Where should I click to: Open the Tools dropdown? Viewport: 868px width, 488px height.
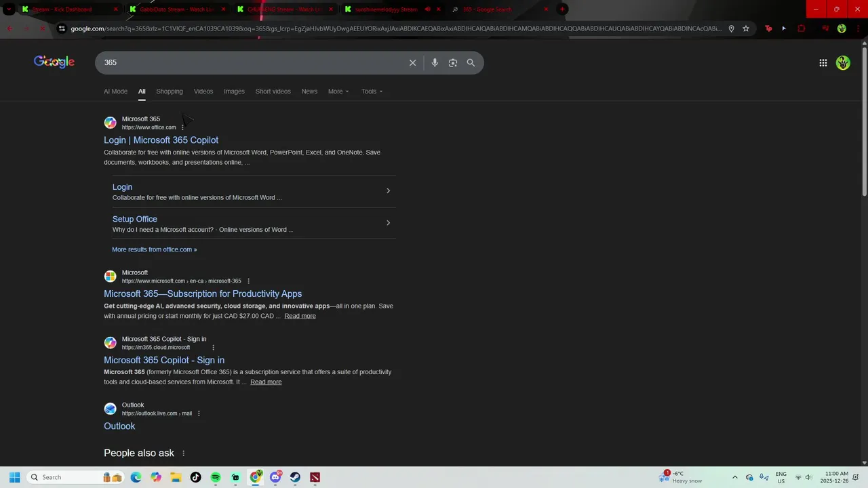click(372, 91)
